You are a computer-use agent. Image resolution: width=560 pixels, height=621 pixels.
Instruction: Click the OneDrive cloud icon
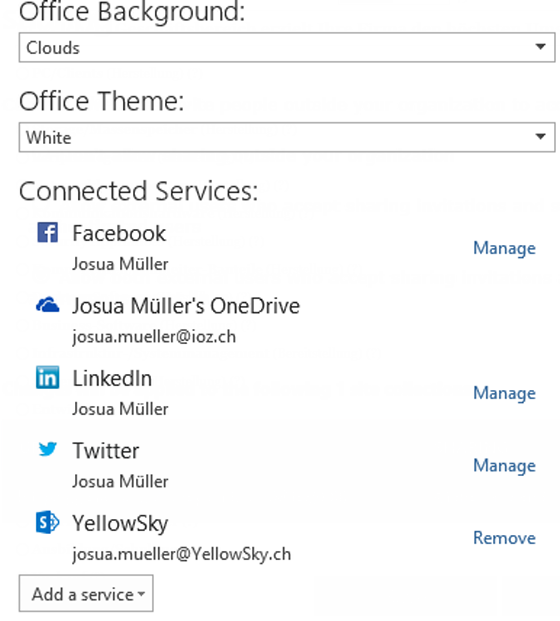[x=48, y=305]
